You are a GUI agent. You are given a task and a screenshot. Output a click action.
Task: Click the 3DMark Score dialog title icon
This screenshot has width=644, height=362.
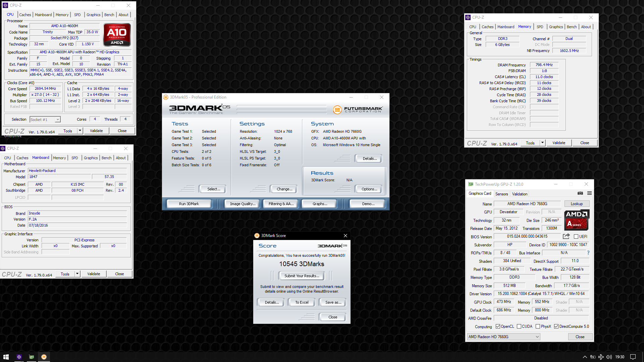point(257,236)
